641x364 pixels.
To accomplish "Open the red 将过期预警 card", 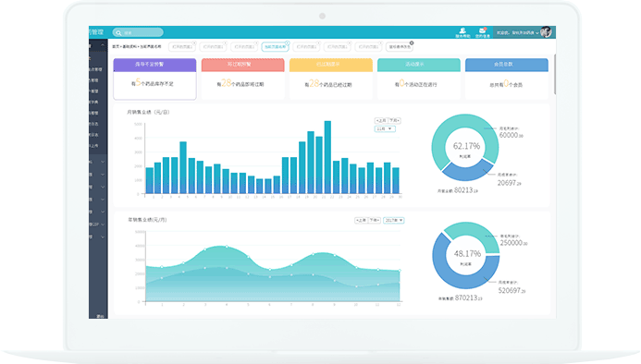I will (x=243, y=79).
